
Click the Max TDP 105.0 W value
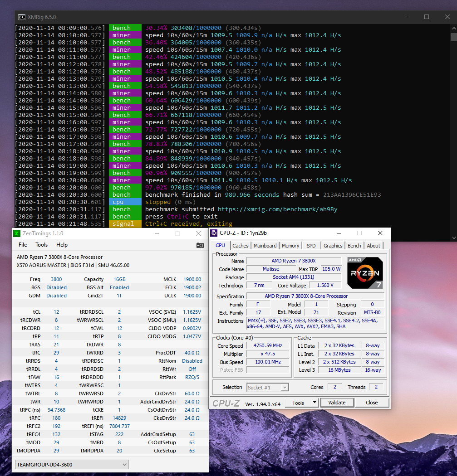[331, 269]
